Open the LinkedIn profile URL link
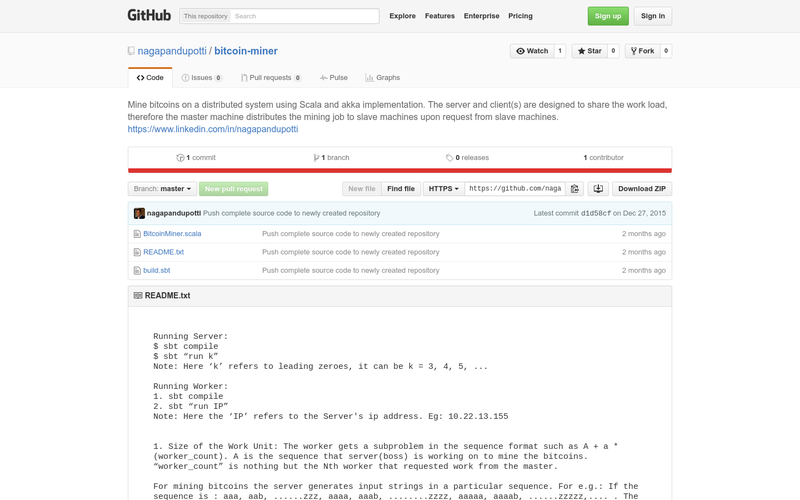The image size is (800, 500). (213, 129)
